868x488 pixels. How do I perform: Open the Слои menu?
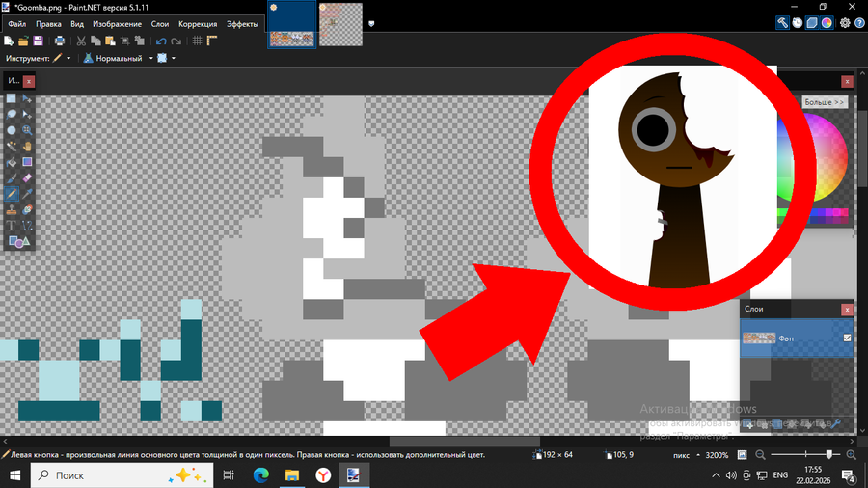point(160,24)
